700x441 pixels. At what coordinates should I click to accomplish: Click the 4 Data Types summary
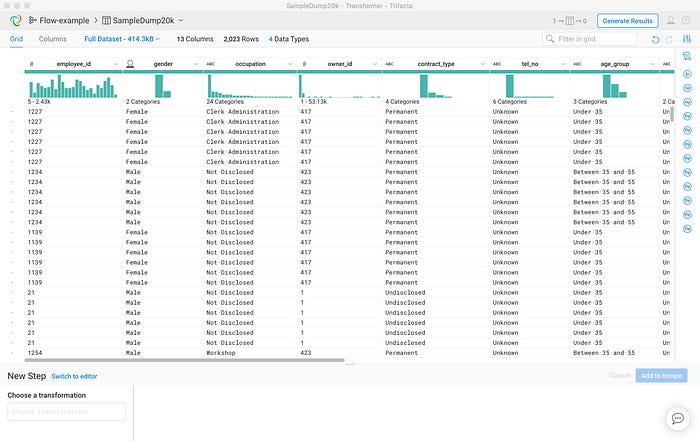(289, 39)
